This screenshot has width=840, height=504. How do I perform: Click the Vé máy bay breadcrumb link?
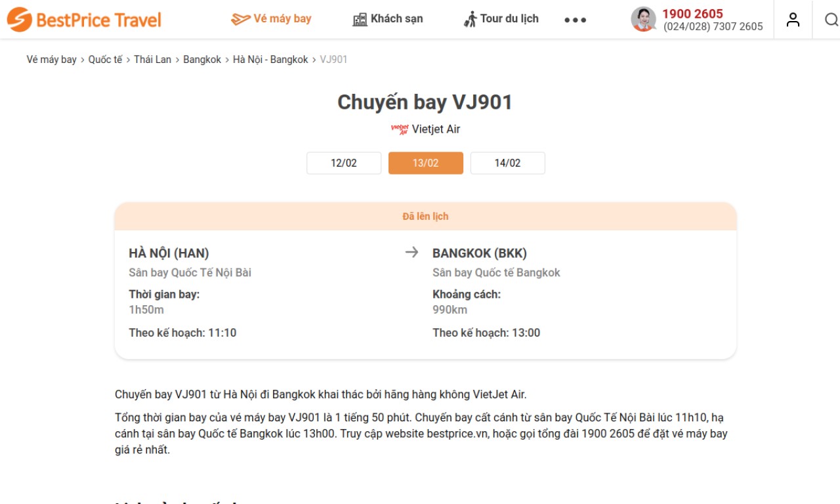point(52,59)
